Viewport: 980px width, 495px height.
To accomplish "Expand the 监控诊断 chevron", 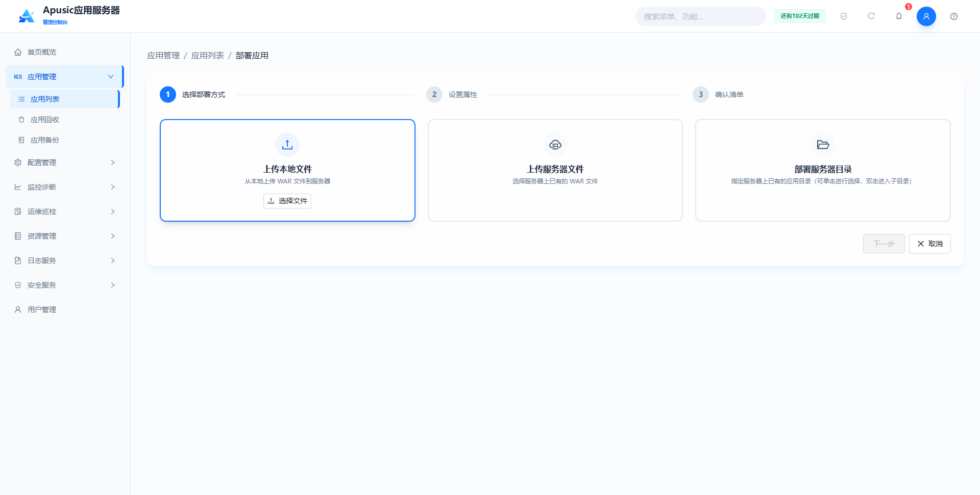I will click(113, 187).
